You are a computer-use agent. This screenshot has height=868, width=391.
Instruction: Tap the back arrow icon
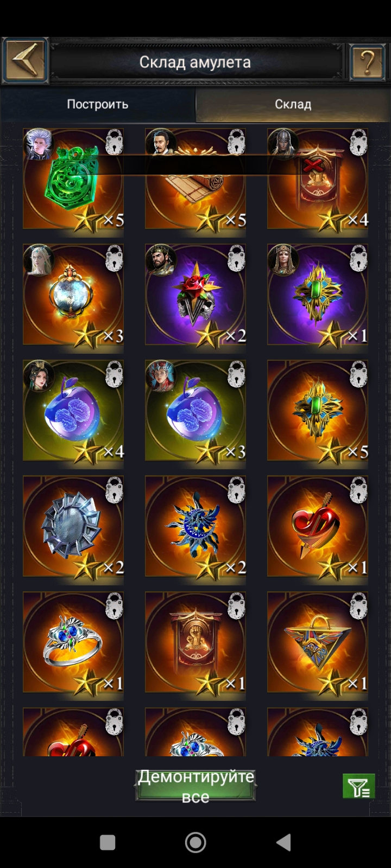25,60
